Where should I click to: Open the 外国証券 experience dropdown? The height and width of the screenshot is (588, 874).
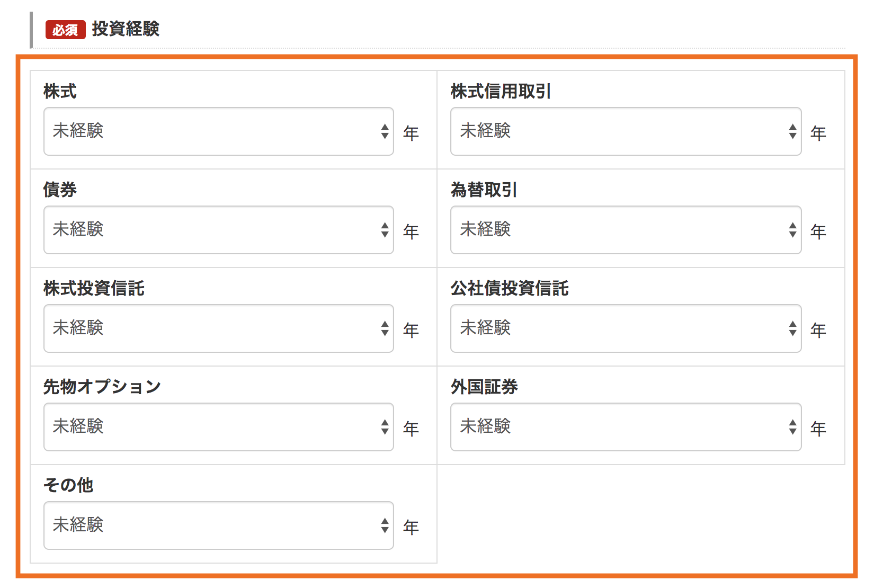coord(625,427)
